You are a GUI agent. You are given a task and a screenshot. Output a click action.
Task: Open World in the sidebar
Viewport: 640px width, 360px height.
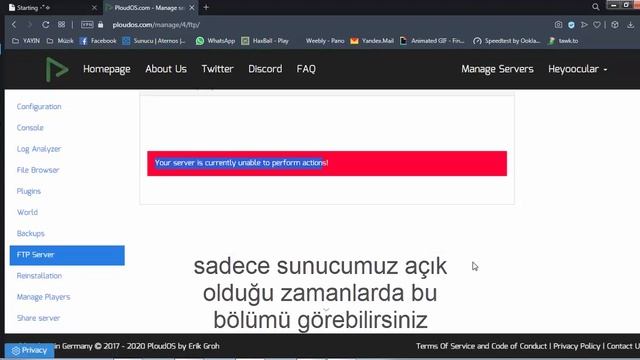point(27,212)
